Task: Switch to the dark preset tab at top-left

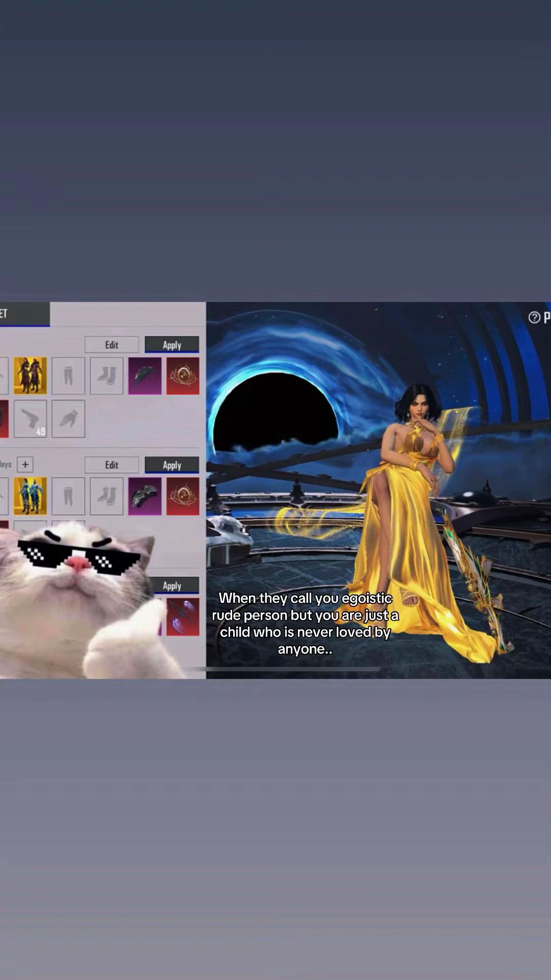Action: pyautogui.click(x=24, y=314)
